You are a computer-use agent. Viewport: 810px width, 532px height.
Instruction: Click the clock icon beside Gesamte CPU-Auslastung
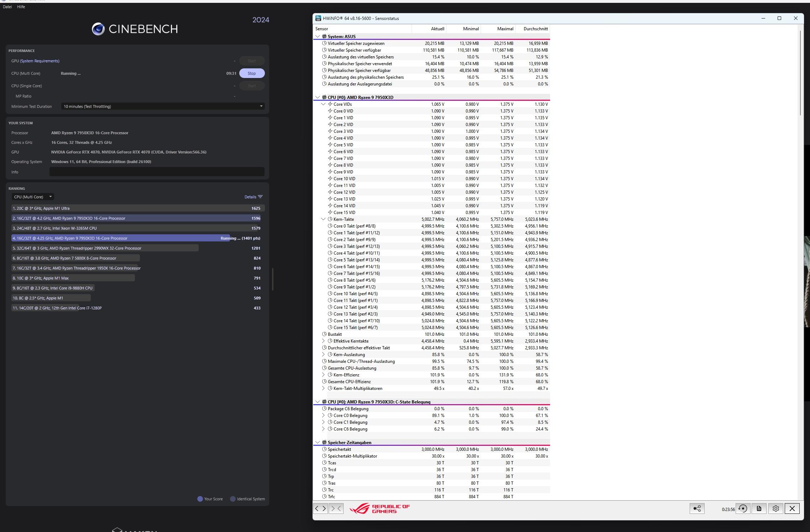[x=324, y=368]
